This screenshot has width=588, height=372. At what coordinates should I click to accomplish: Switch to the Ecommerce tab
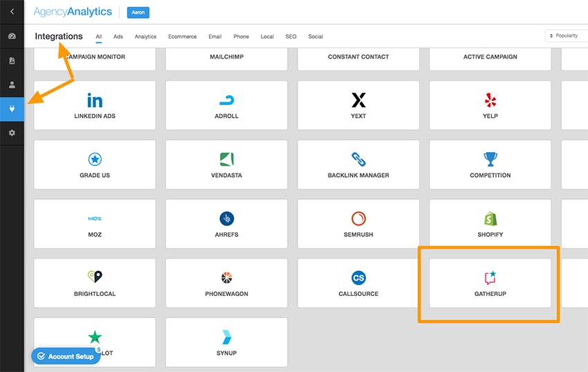pos(182,37)
